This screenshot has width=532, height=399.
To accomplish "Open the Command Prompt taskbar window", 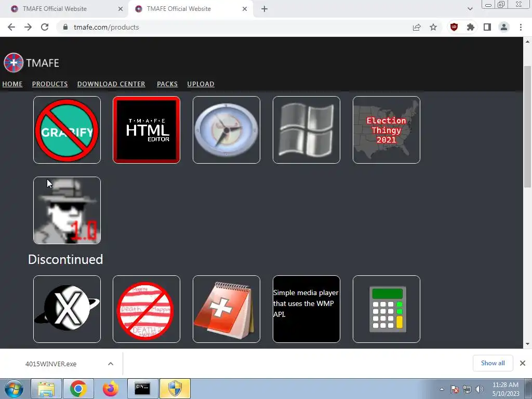I will [142, 389].
